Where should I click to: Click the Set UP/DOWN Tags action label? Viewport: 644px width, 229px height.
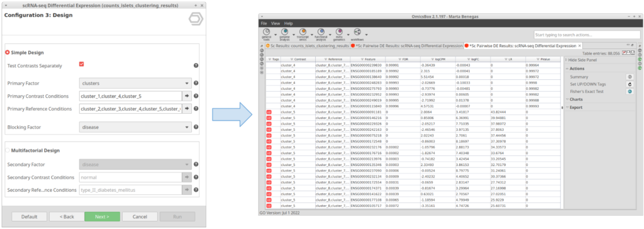[588, 84]
